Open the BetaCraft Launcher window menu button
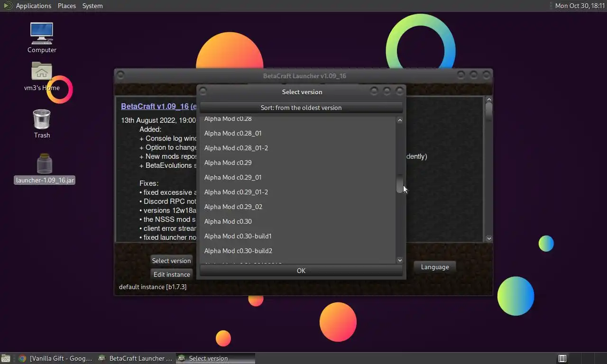Screen dimensions: 607x364 point(120,75)
